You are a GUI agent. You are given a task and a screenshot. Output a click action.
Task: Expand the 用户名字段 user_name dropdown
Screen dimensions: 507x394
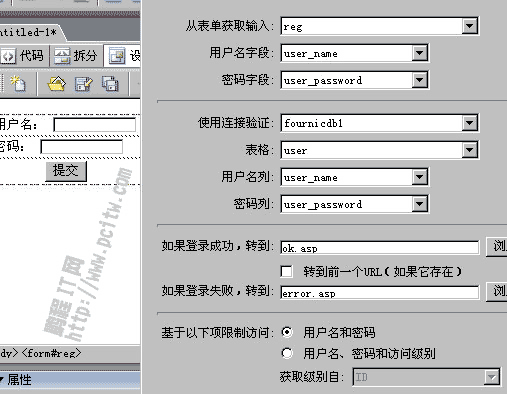[x=419, y=53]
